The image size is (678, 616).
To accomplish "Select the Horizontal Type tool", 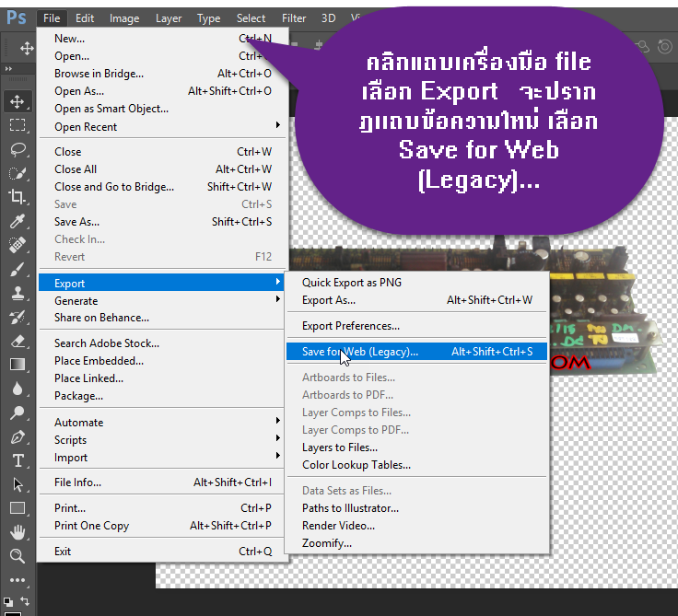I will click(x=18, y=460).
